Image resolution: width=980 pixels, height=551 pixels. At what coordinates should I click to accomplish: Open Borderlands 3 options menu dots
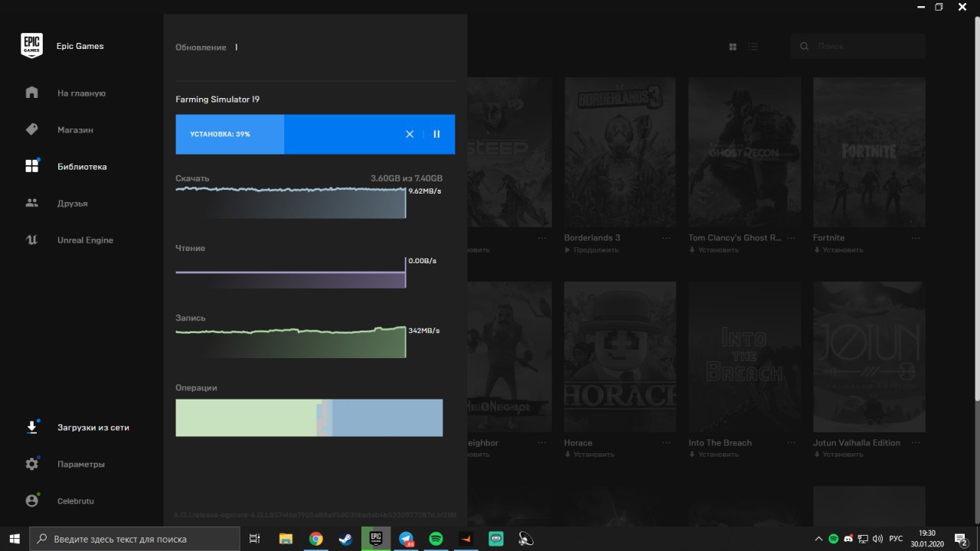(x=667, y=238)
